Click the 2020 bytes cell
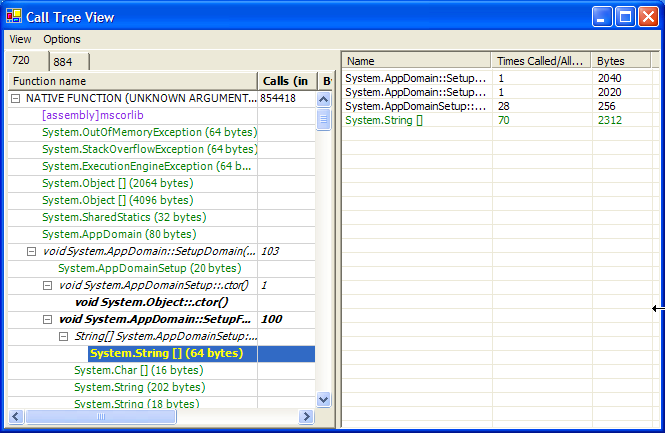665x433 pixels. pyautogui.click(x=610, y=92)
